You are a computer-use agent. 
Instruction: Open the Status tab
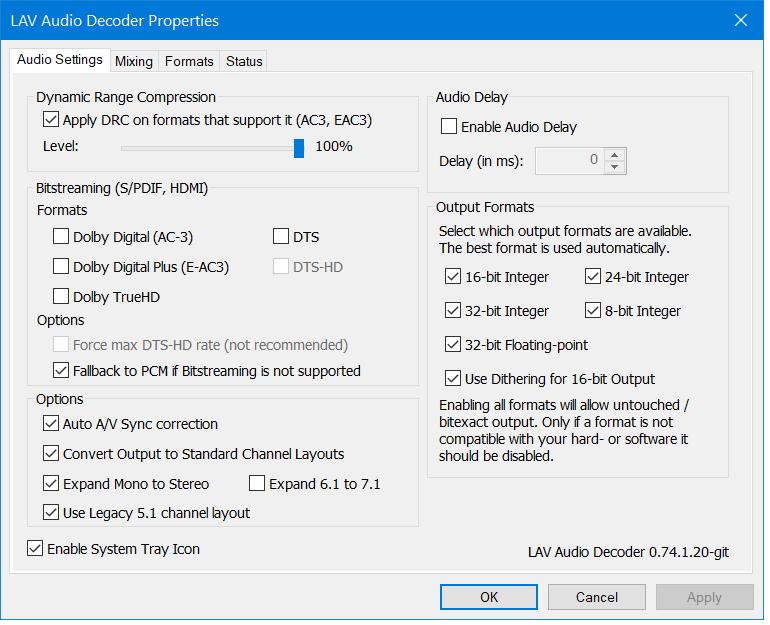[x=244, y=61]
